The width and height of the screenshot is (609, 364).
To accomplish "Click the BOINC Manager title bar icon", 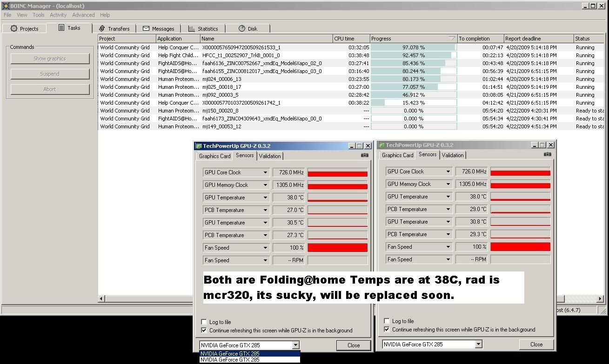I will coord(6,6).
